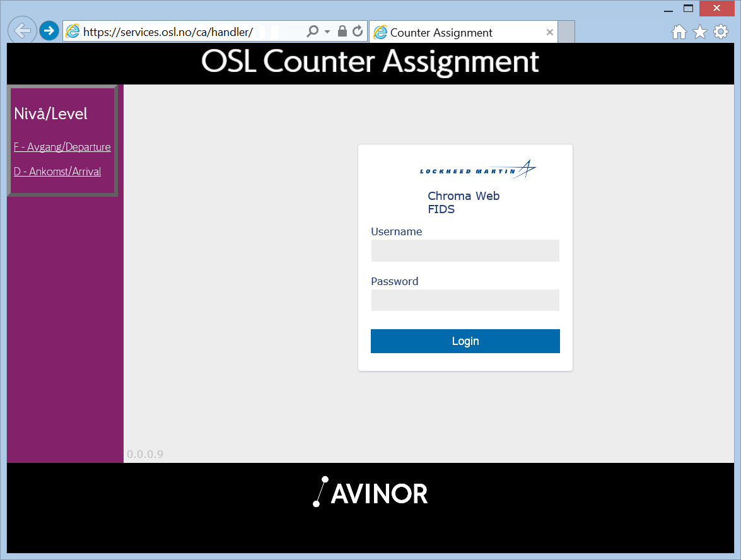Open Favorites star icon
741x560 pixels.
click(700, 32)
